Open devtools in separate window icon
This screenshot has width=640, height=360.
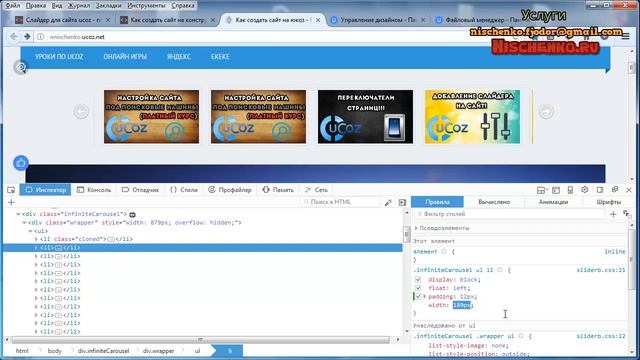[615, 190]
